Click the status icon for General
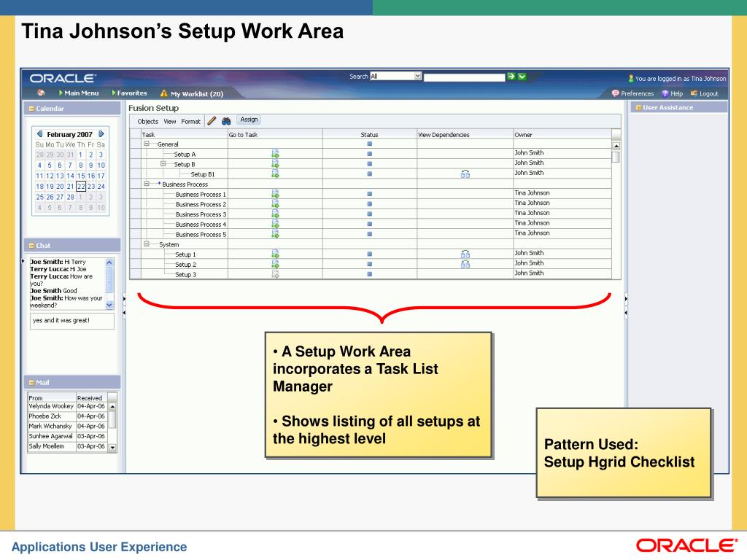Image resolution: width=747 pixels, height=560 pixels. 370,144
